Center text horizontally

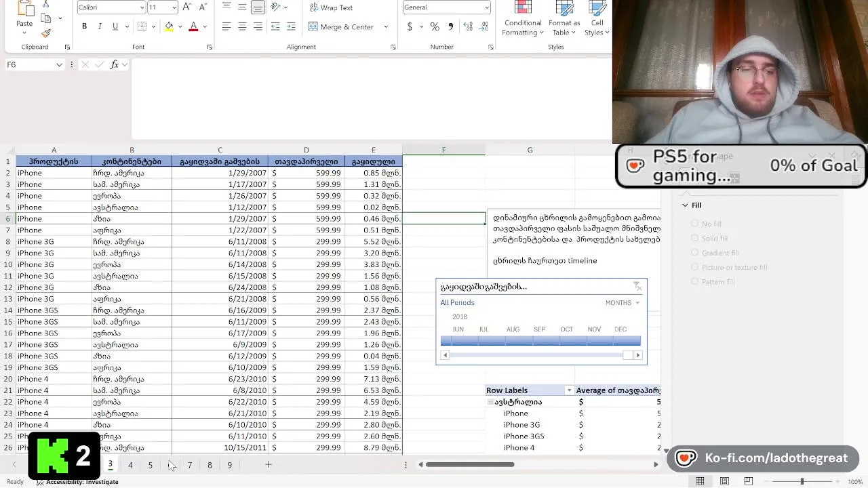(x=242, y=26)
